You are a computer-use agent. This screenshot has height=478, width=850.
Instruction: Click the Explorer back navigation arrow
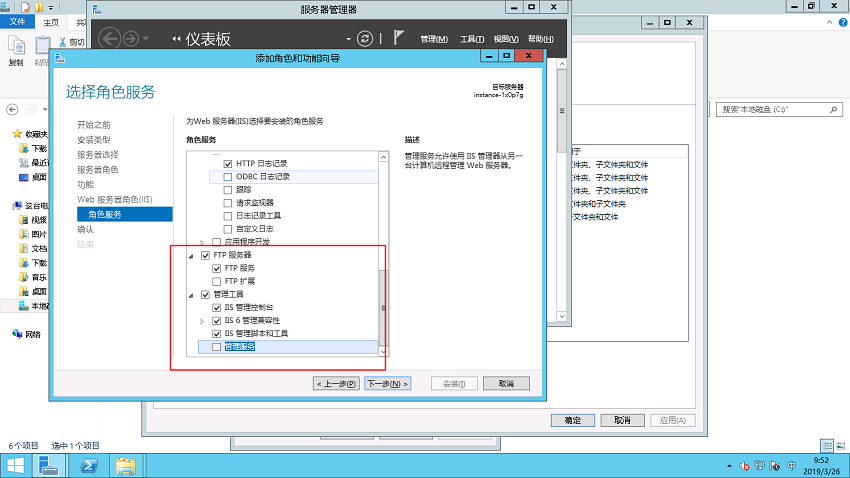pyautogui.click(x=12, y=109)
